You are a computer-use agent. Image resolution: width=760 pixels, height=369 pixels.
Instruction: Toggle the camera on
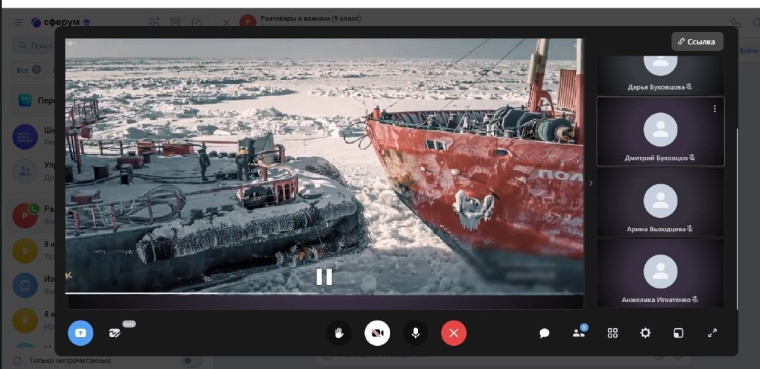(377, 333)
